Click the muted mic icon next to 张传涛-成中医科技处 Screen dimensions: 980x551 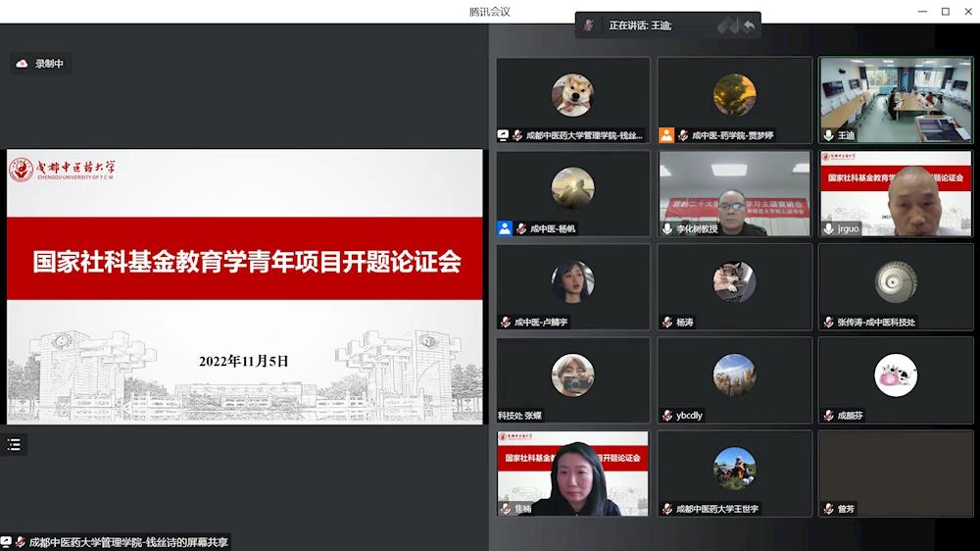coord(829,323)
